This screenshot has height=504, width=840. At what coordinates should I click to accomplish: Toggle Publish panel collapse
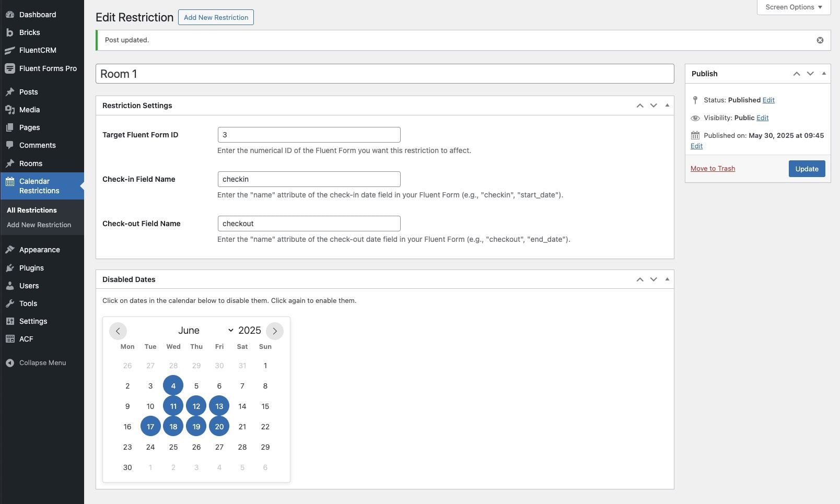824,74
